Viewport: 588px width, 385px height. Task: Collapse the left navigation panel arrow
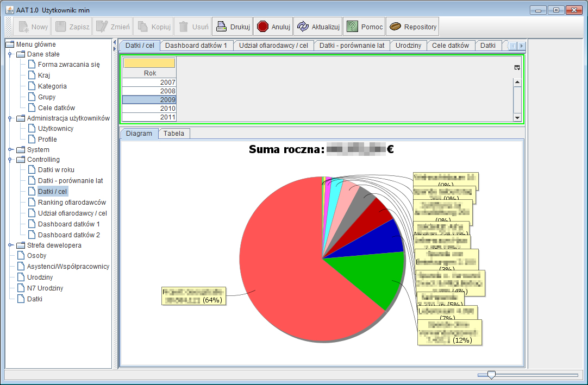point(115,43)
